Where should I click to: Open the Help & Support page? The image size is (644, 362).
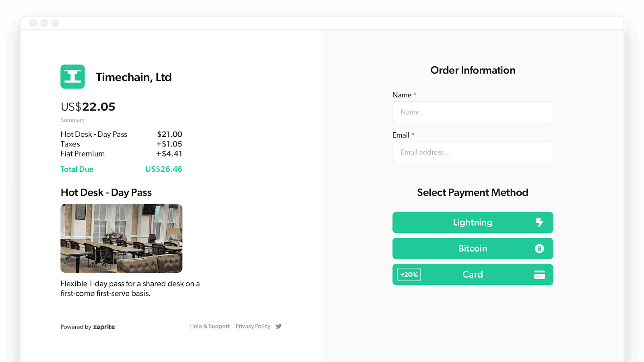[209, 326]
